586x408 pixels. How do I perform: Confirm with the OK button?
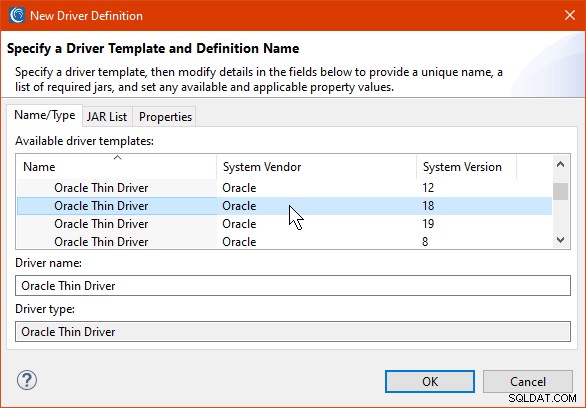(x=430, y=381)
